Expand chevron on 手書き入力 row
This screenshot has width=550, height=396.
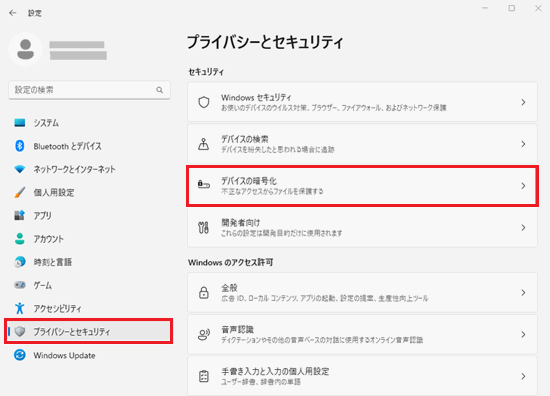[523, 376]
